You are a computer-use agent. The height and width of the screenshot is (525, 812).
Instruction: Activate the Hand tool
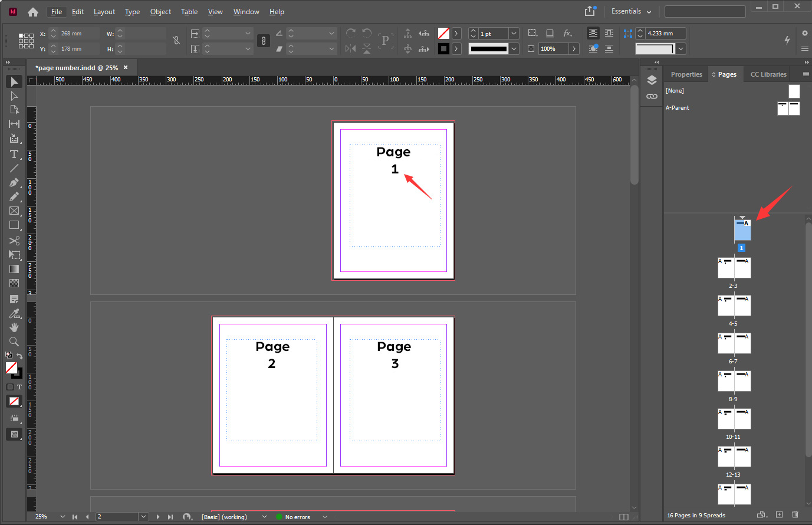pos(14,327)
